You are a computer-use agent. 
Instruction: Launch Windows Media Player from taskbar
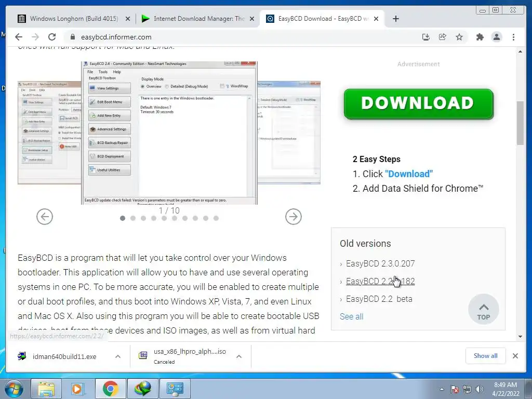pyautogui.click(x=77, y=389)
